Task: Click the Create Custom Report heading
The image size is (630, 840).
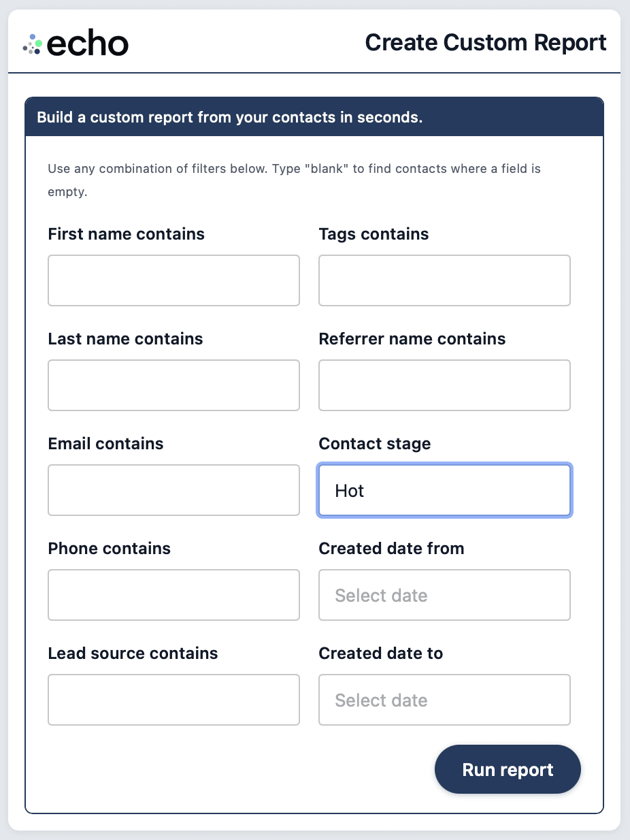Action: (486, 43)
